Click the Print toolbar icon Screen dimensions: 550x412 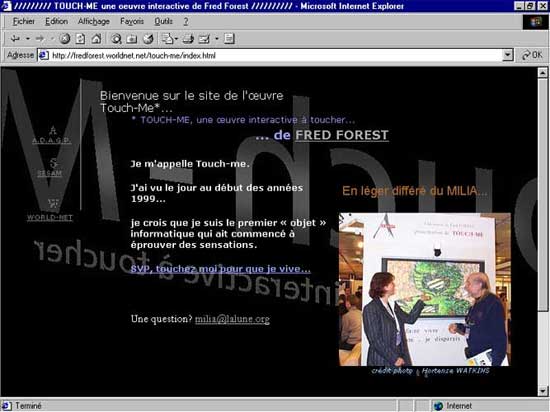[188, 39]
